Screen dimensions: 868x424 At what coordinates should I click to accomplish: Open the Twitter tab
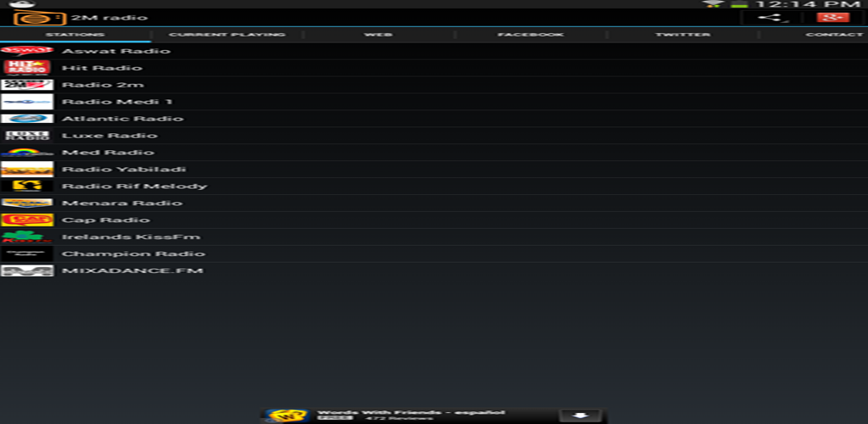[683, 34]
